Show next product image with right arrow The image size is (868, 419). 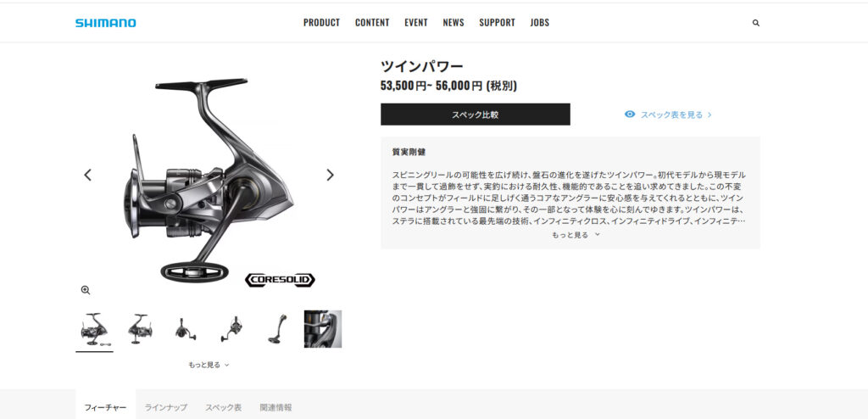coord(330,175)
